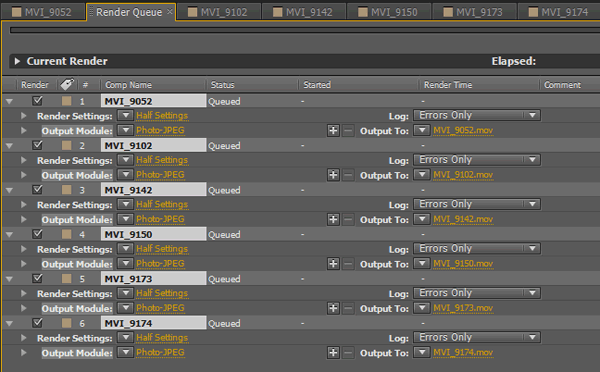Switch to the MVI_9102 tab
The width and height of the screenshot is (600, 372).
click(218, 12)
